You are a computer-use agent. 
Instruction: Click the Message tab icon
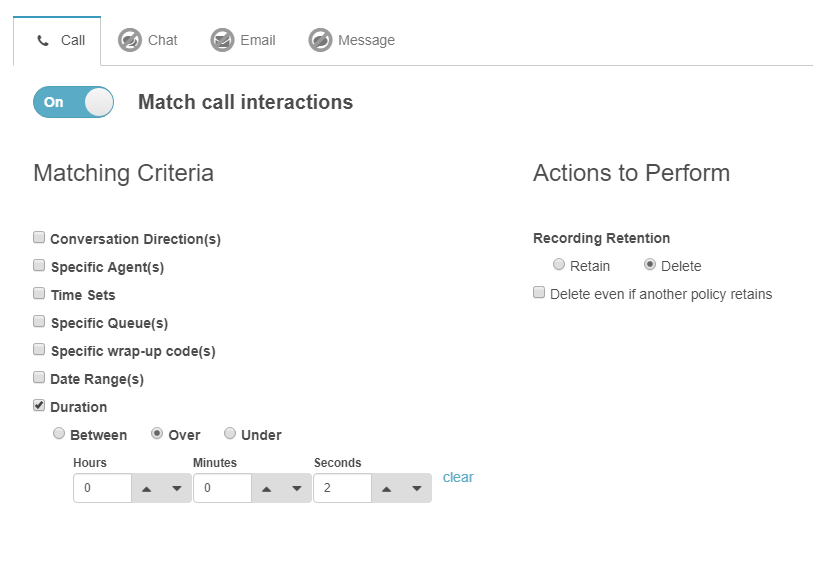point(320,40)
